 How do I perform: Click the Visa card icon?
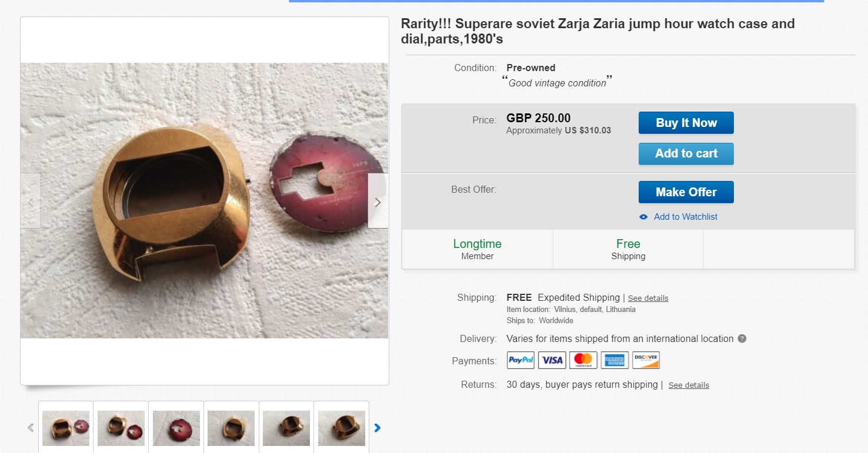point(552,360)
